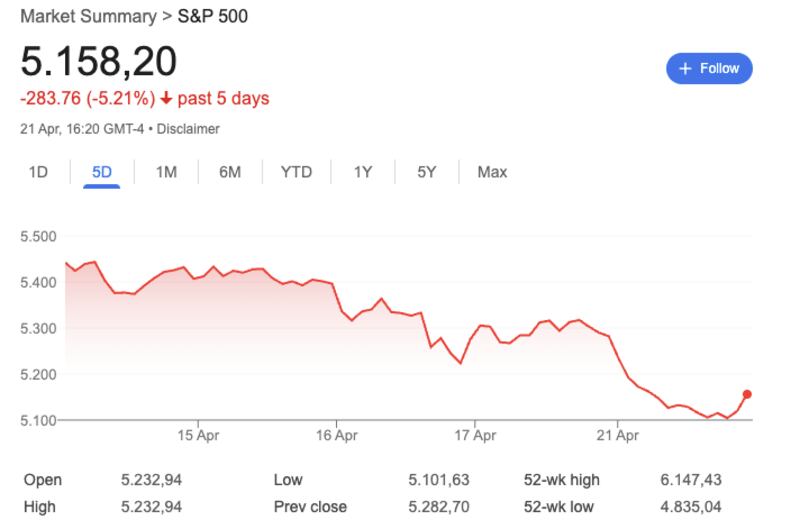
Task: Select the 5D time range tab
Action: pos(102,172)
